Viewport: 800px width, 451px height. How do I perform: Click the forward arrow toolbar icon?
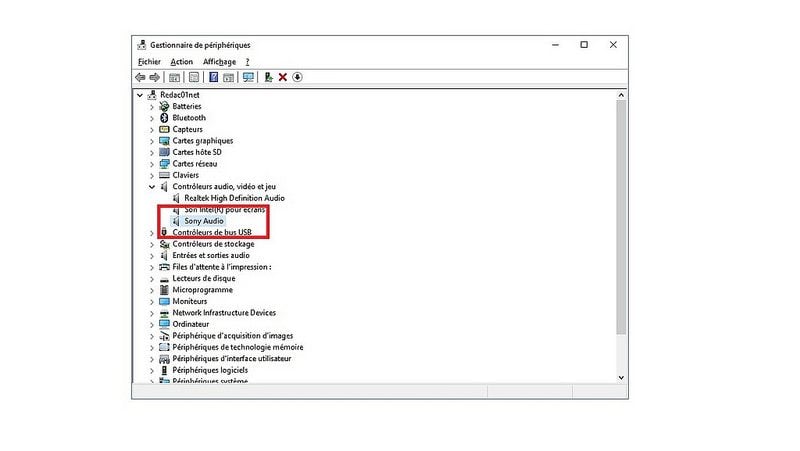click(155, 77)
